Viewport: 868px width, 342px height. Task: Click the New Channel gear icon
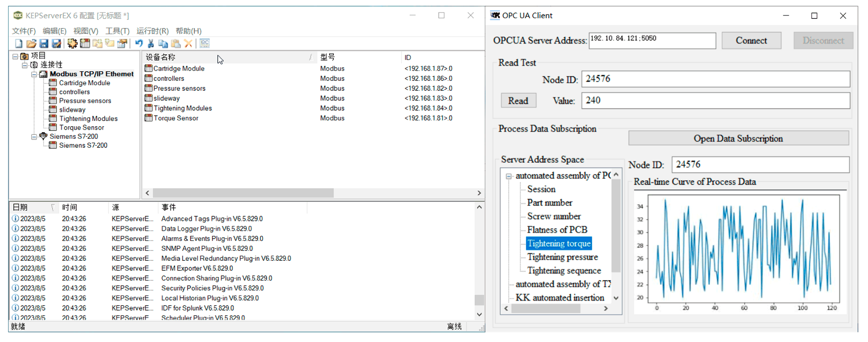(x=72, y=44)
